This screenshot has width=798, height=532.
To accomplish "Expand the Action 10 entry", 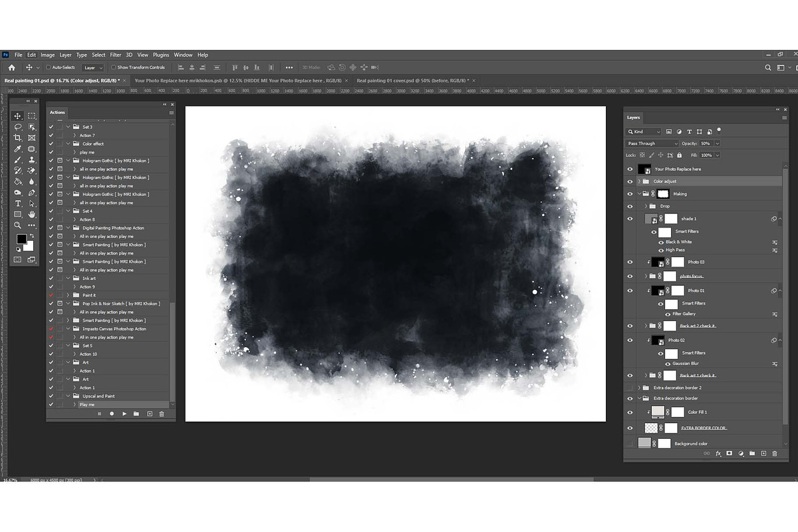I will (x=74, y=354).
